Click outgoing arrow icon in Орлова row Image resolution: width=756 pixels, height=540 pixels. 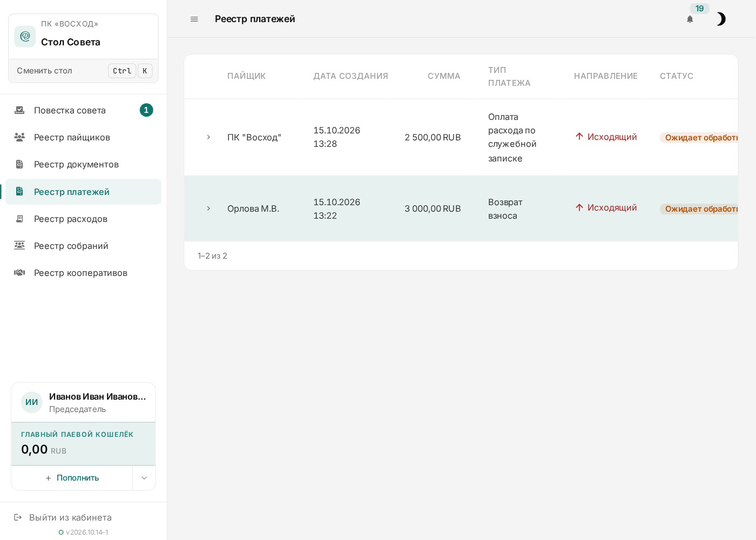click(579, 207)
